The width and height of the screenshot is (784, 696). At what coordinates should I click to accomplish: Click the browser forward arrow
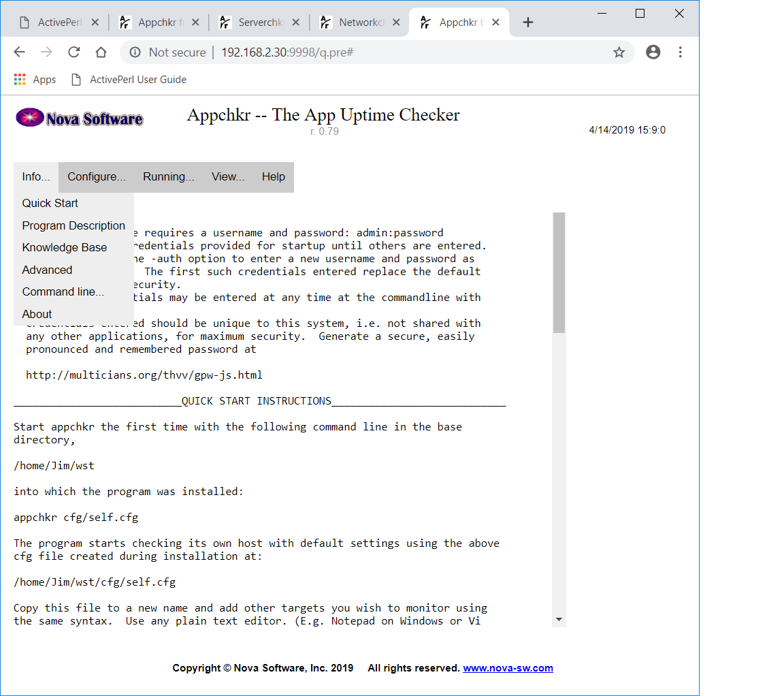[x=46, y=52]
